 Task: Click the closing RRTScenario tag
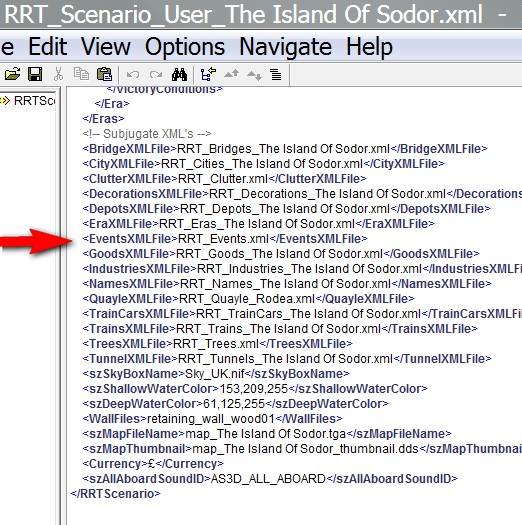116,494
